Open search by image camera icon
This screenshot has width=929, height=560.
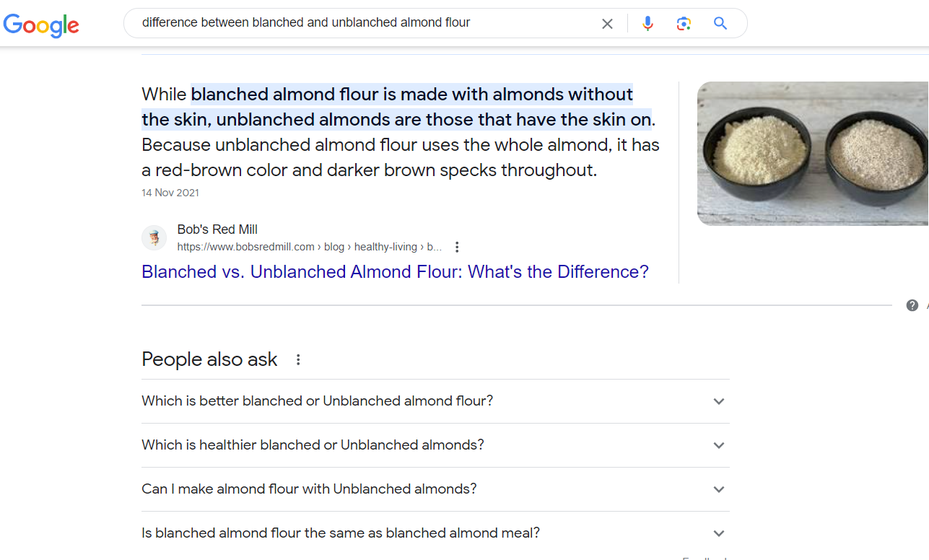pos(684,24)
